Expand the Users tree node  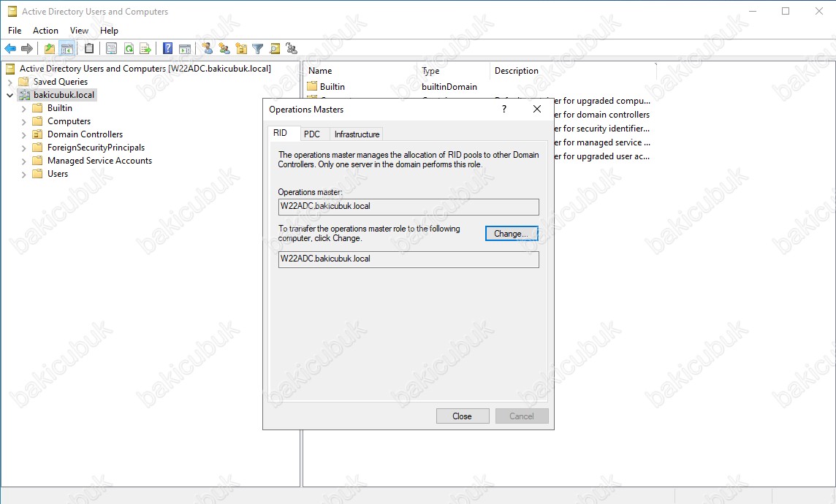(x=24, y=175)
